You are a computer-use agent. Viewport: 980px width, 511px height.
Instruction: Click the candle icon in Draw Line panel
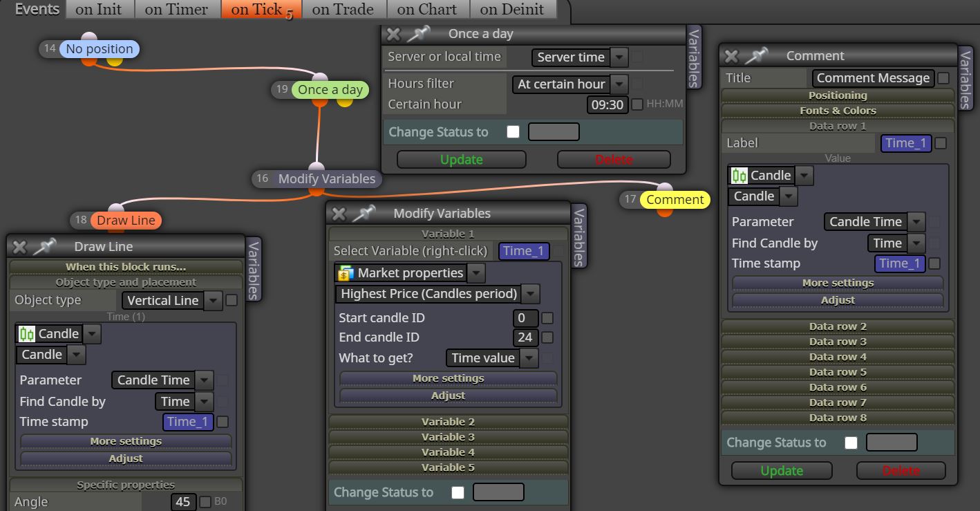point(26,334)
